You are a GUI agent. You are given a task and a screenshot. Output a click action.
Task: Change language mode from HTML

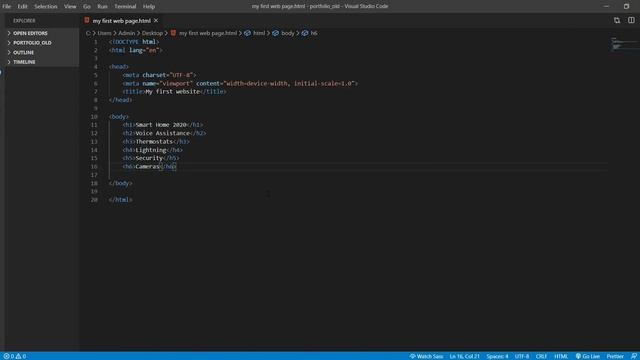click(x=561, y=356)
